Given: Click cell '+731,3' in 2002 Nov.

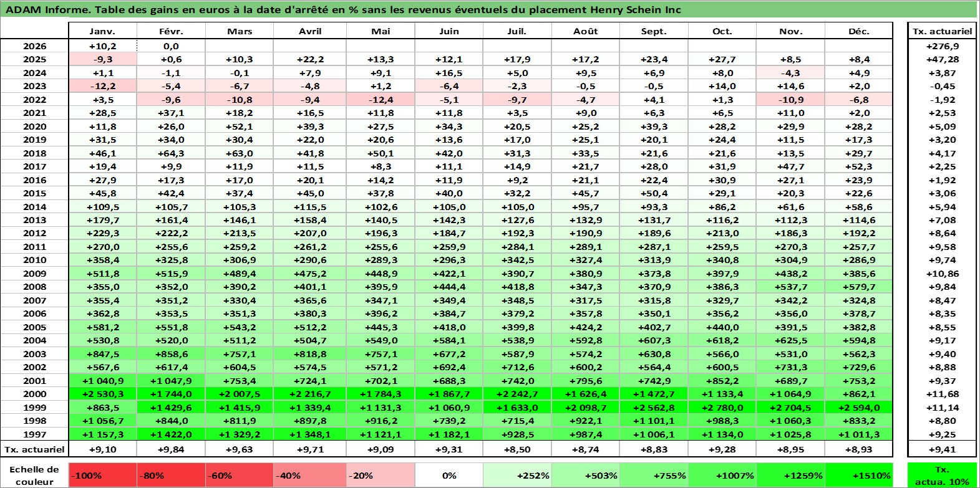Looking at the screenshot, I should (790, 367).
